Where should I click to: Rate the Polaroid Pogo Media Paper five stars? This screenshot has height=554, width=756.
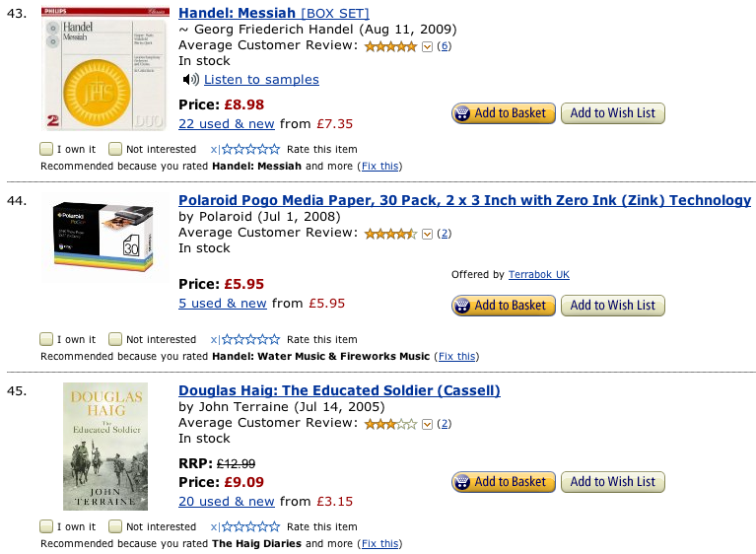pos(274,340)
